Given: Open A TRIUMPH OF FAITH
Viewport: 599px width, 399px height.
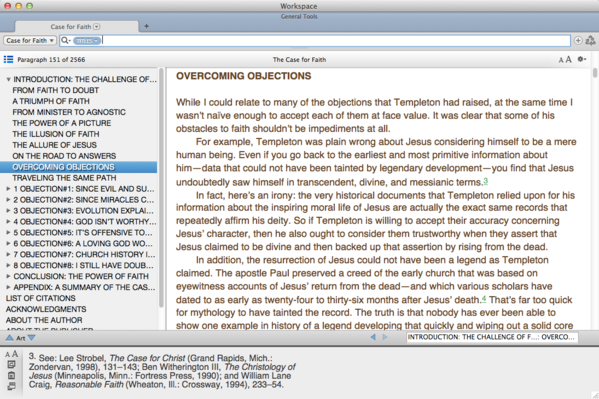Looking at the screenshot, I should 51,101.
